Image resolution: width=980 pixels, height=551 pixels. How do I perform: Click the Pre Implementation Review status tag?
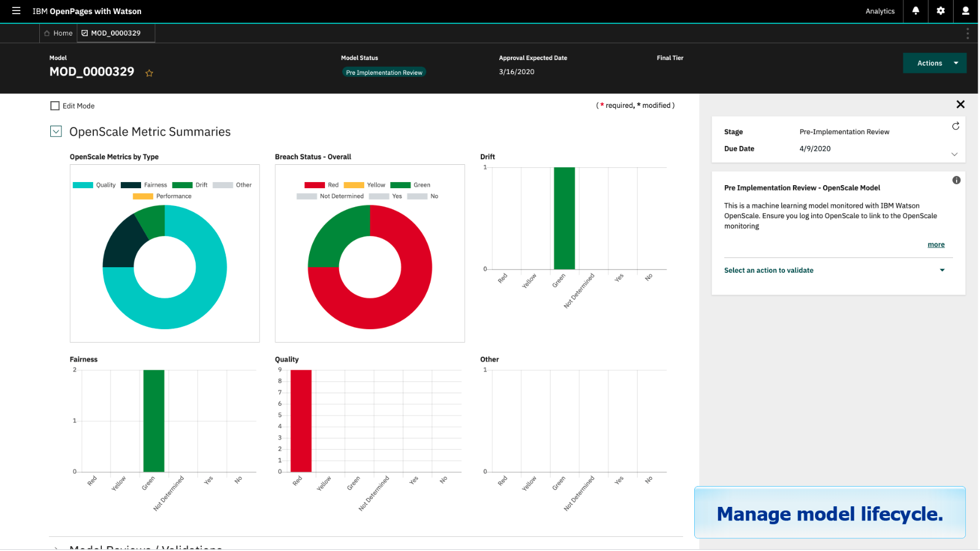point(384,72)
